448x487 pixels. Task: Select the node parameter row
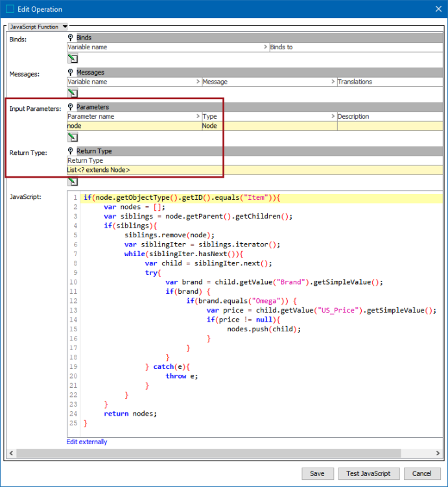click(255, 126)
